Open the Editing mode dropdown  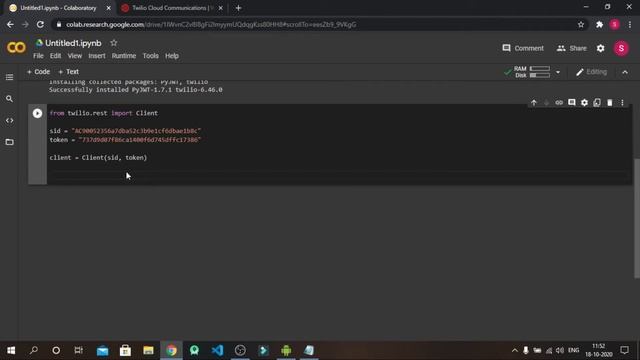click(x=591, y=72)
